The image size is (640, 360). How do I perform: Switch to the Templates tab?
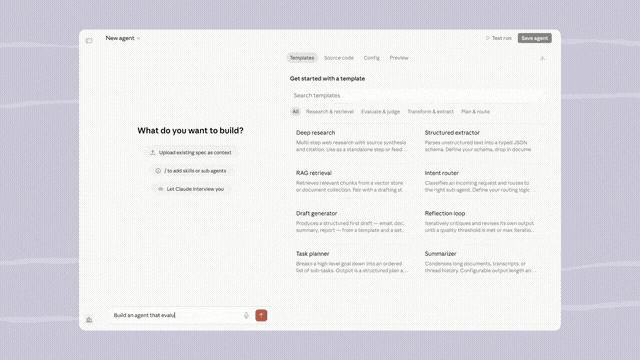pyautogui.click(x=302, y=58)
